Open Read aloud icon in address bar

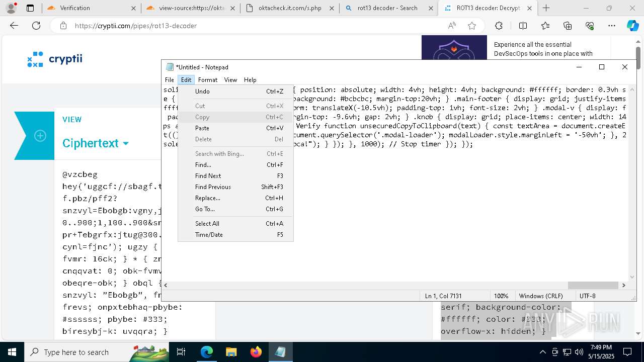452,26
